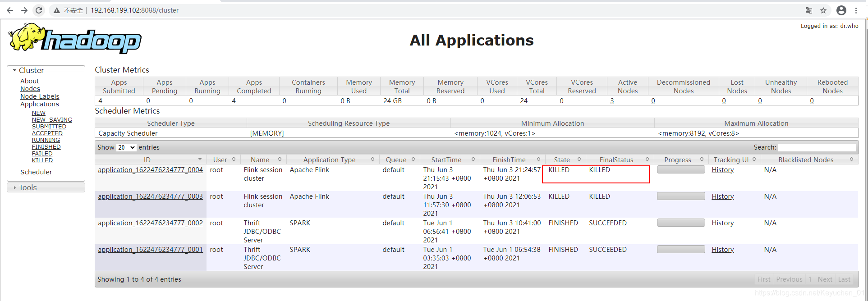Screen dimensions: 868x301
Task: Filter applications by ACCEPTED state
Action: 47,133
